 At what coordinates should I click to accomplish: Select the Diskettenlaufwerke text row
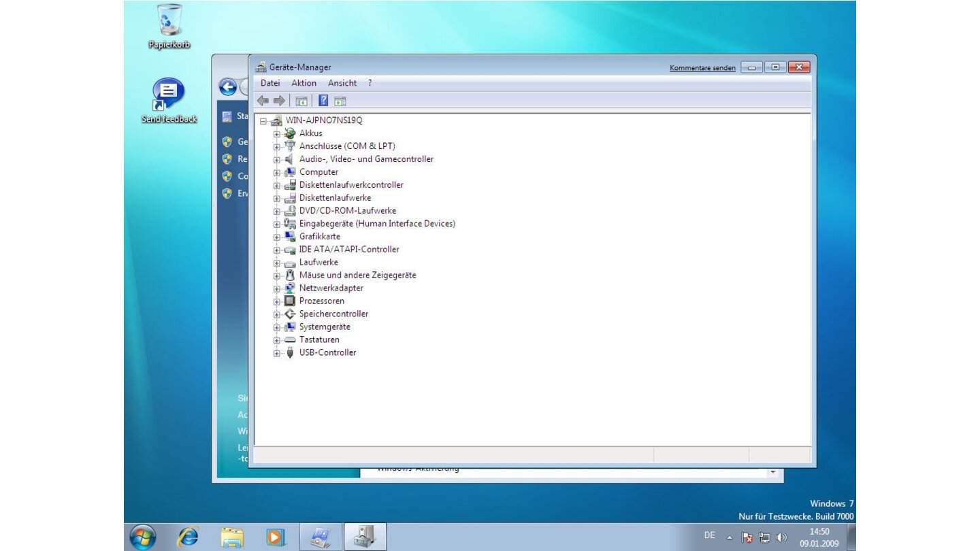pos(335,198)
